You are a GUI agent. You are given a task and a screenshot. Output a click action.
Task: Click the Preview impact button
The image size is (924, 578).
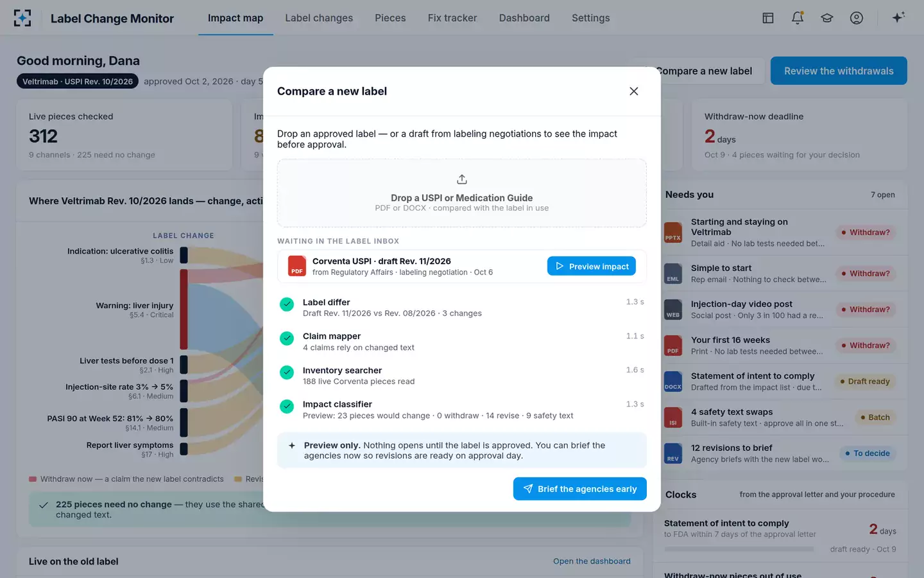point(592,266)
